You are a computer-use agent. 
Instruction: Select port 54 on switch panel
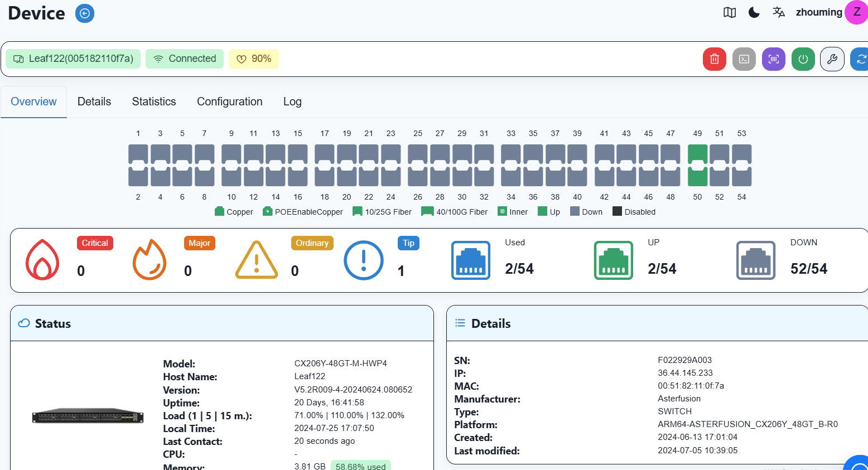(742, 176)
